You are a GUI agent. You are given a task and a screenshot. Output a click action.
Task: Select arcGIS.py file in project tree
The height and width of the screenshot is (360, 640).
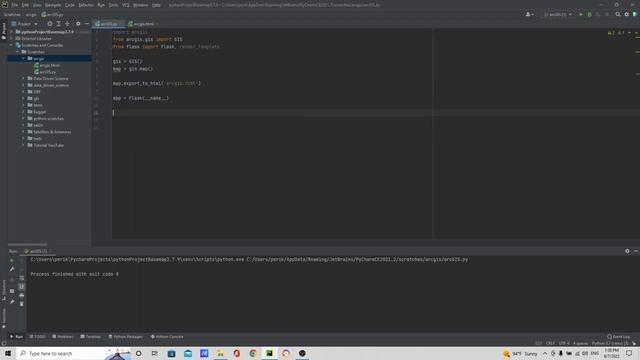(x=45, y=72)
